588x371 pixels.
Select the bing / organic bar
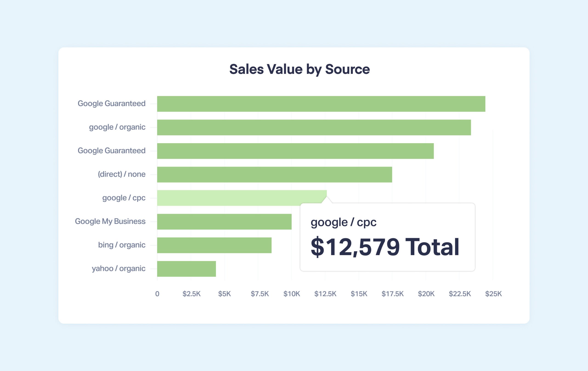[x=214, y=245]
